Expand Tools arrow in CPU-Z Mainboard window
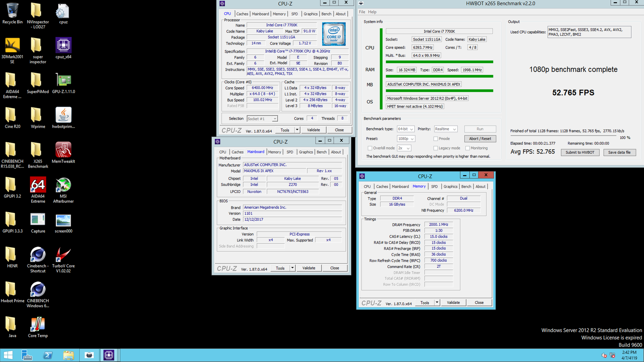The width and height of the screenshot is (644, 362). pos(292,268)
